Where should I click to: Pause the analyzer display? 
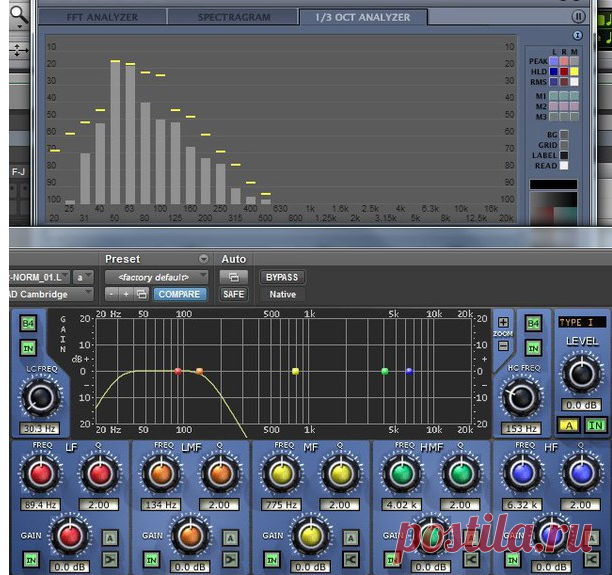(578, 16)
